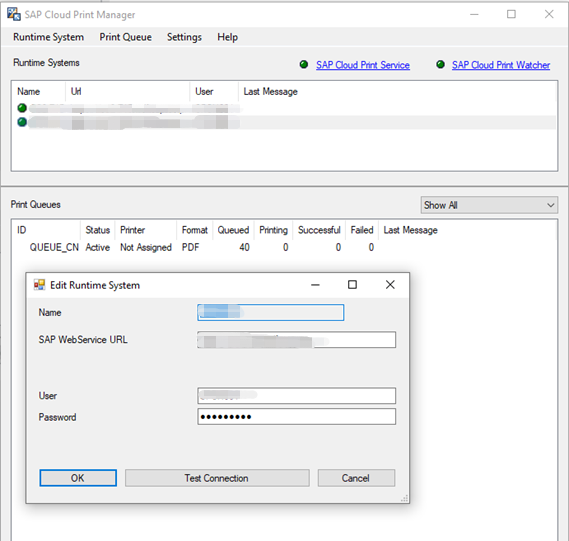This screenshot has height=541, width=569.
Task: Sort print queues by Printer column
Action: pyautogui.click(x=146, y=230)
